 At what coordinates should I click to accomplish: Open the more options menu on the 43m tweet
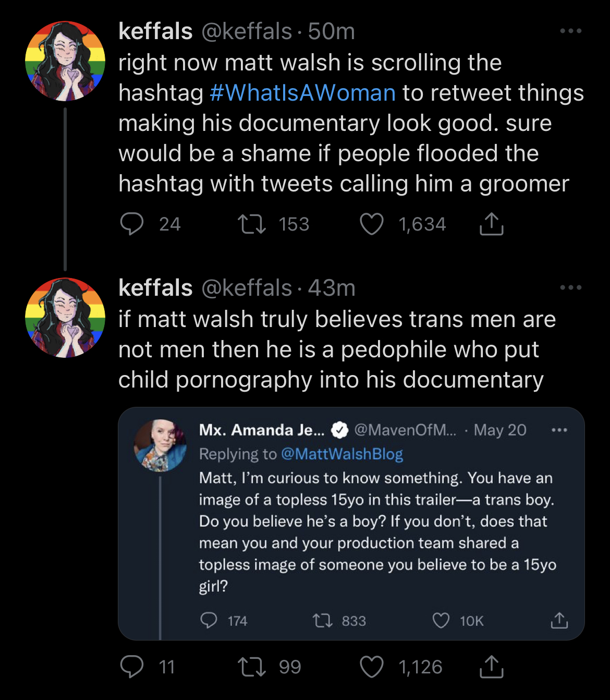tap(571, 287)
